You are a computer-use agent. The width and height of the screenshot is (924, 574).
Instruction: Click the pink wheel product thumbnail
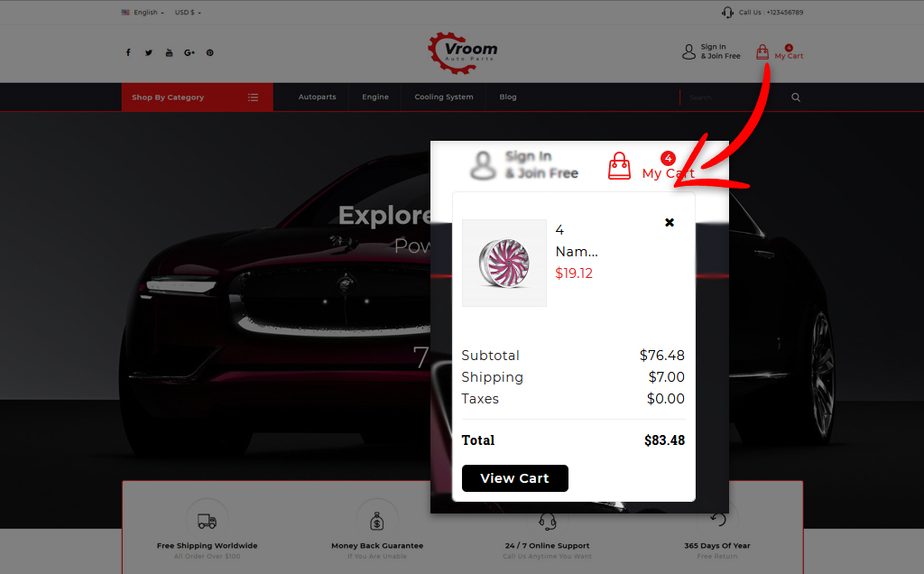(504, 263)
